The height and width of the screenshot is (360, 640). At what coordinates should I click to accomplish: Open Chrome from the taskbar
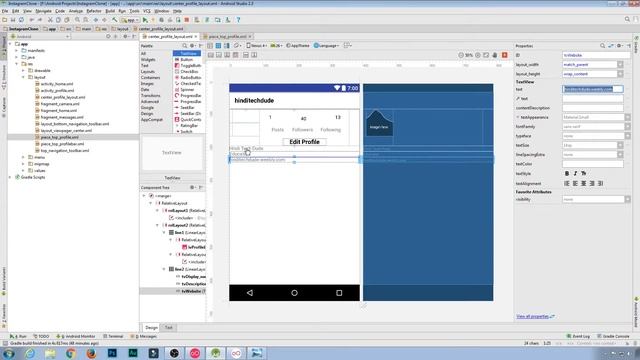[x=71, y=353]
